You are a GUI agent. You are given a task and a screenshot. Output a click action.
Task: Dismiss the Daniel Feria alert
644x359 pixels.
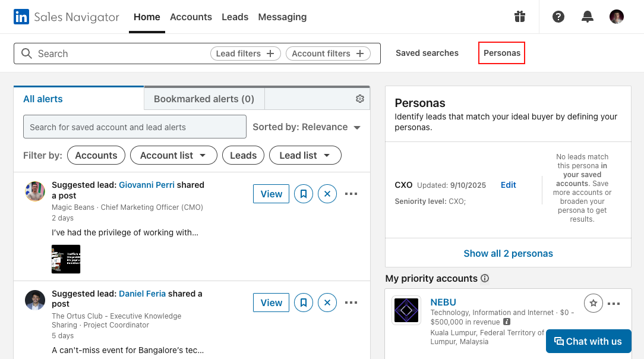click(327, 303)
